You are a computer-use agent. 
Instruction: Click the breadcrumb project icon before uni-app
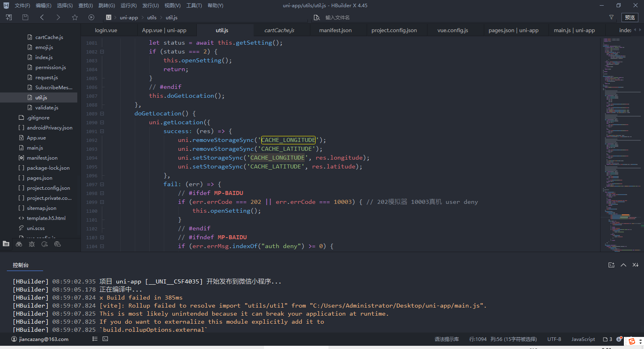coord(109,17)
